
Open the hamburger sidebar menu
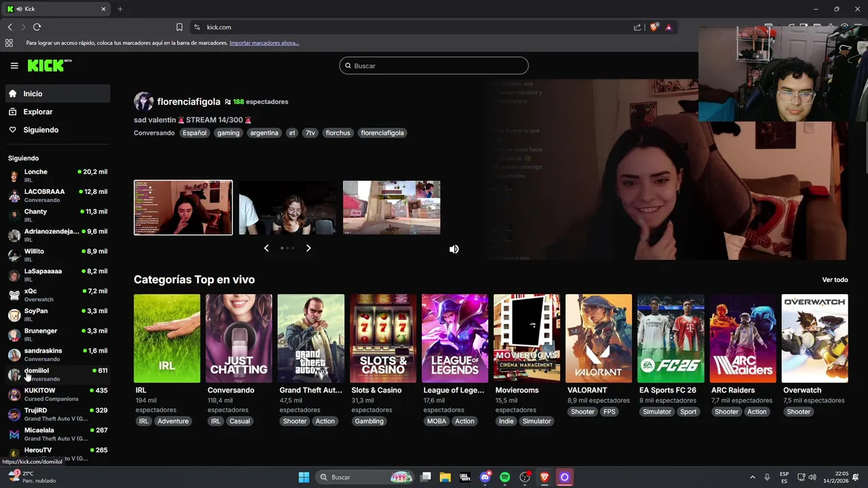pyautogui.click(x=14, y=66)
